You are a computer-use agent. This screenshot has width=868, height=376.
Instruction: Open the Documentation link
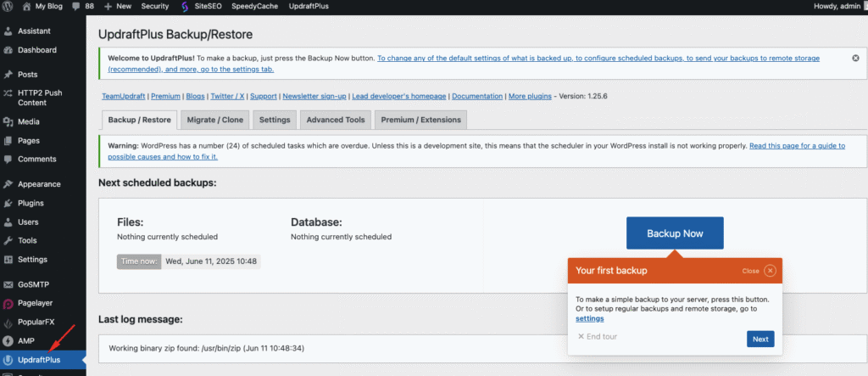[x=476, y=97]
